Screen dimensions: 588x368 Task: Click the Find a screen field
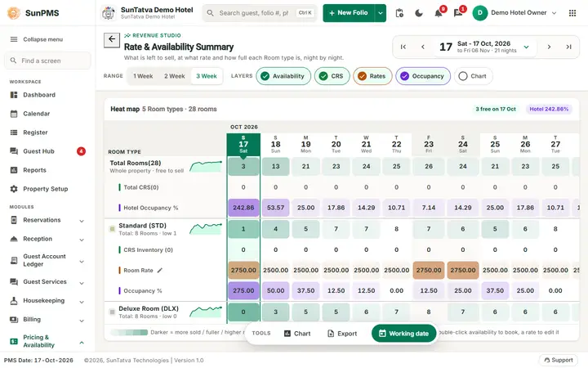tap(47, 61)
